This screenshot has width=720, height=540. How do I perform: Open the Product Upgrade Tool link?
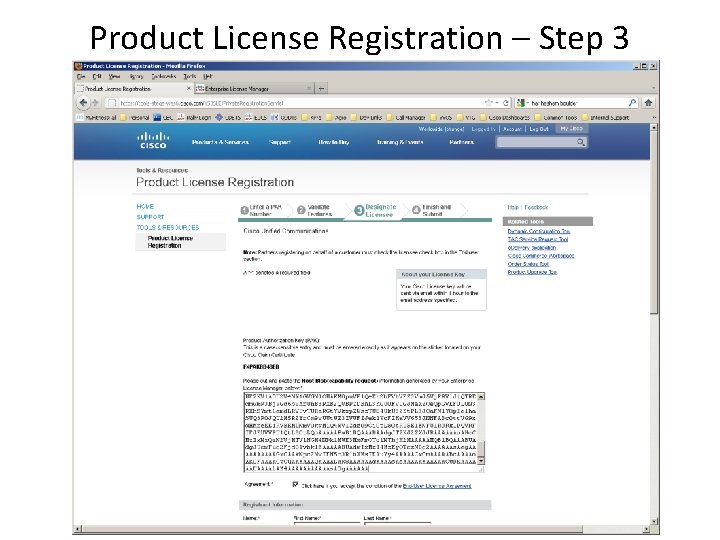pyautogui.click(x=532, y=272)
